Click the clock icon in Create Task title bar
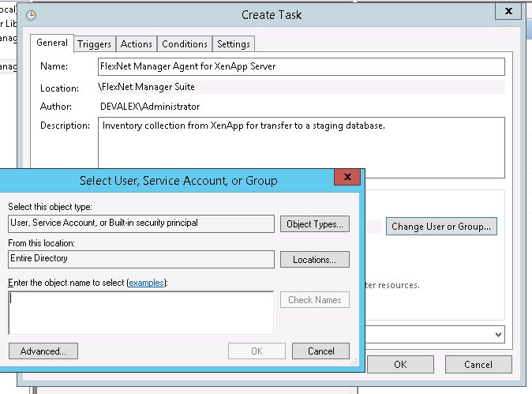The image size is (532, 394). click(x=31, y=15)
